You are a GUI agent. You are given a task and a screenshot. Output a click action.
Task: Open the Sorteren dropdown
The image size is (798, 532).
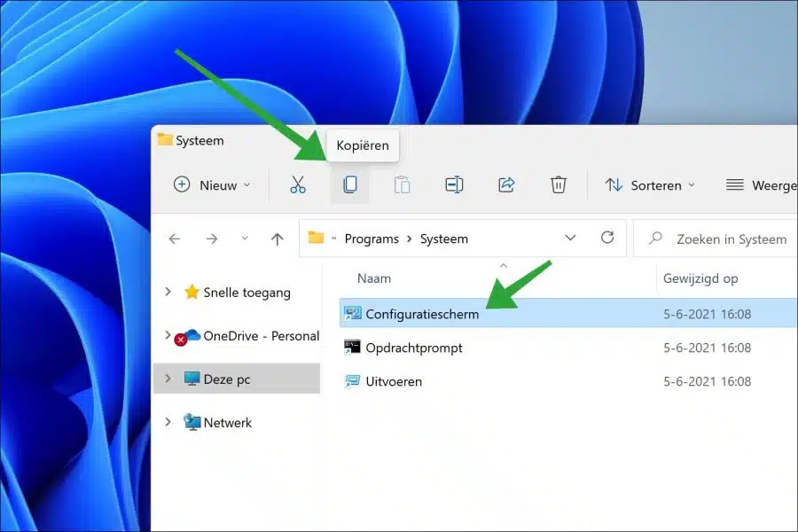650,184
